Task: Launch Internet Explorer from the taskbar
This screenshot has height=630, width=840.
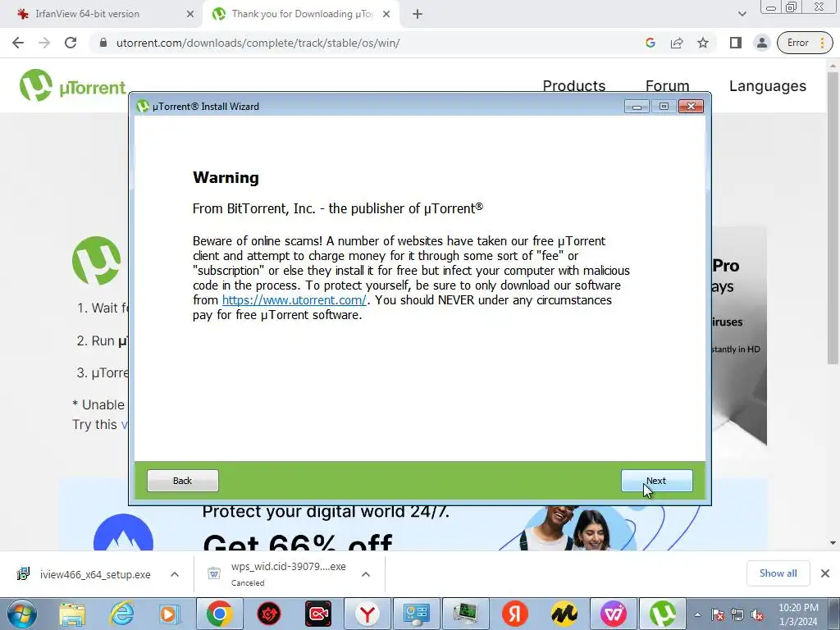Action: click(121, 614)
